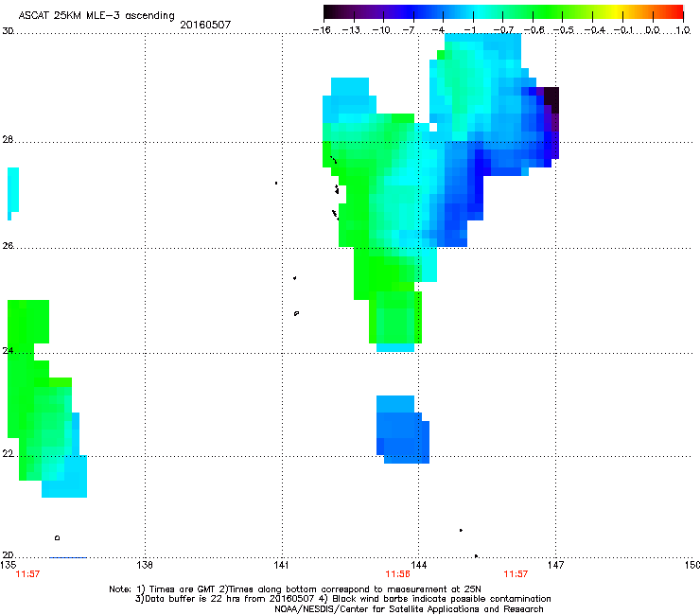Click the latitude label 30
This screenshot has height=615, width=700.
pyautogui.click(x=8, y=31)
